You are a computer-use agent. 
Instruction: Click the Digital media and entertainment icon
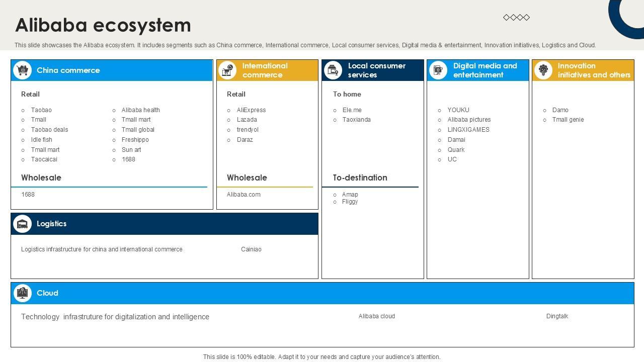(438, 70)
